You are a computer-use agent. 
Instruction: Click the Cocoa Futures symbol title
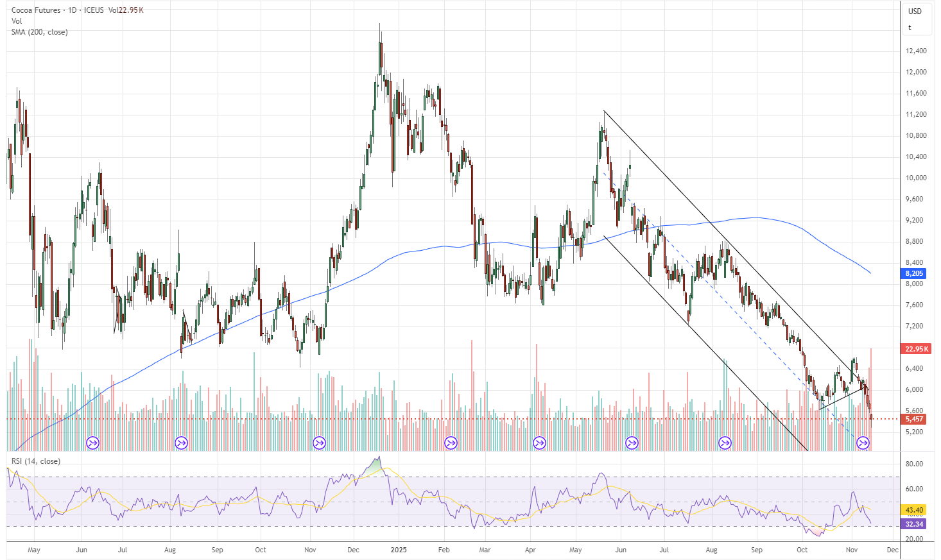click(x=36, y=10)
